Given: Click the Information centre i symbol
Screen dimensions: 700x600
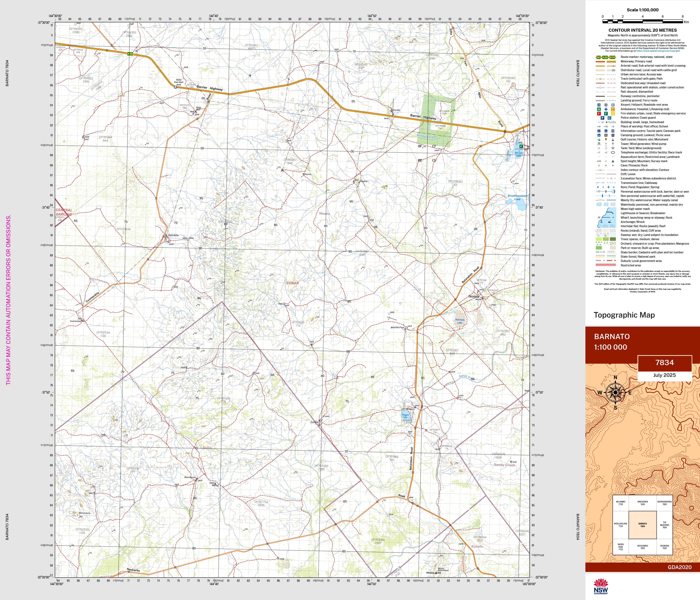Looking at the screenshot, I should click(599, 131).
